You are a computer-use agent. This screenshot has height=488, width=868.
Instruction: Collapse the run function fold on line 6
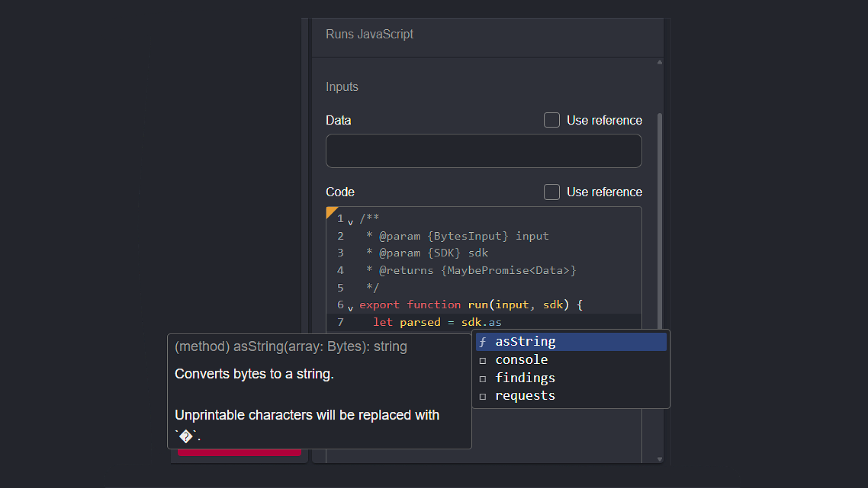(x=350, y=308)
